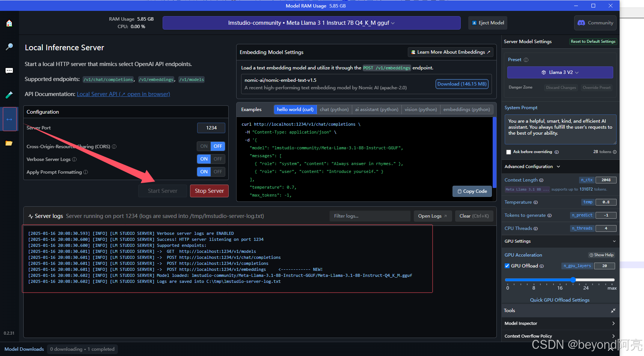Switch to the vision (python) example tab
Image resolution: width=644 pixels, height=356 pixels.
point(421,110)
